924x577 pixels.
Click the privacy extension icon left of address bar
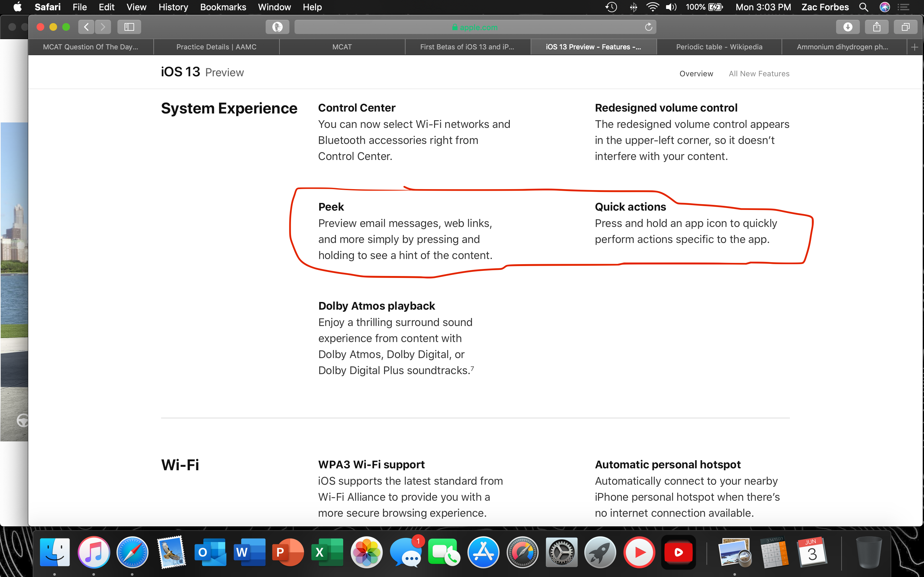coord(277,27)
